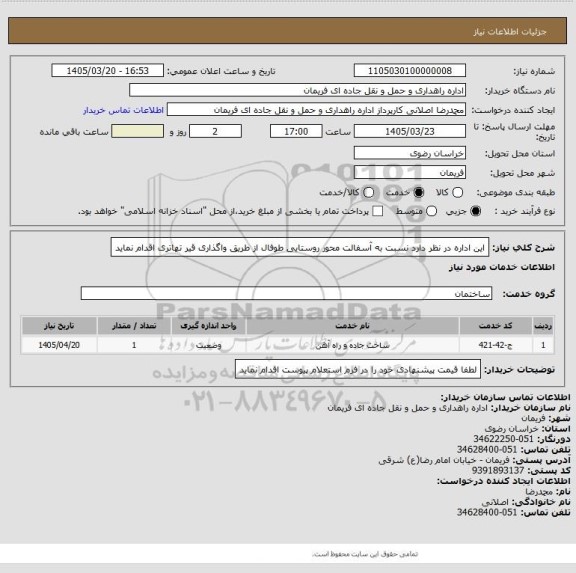The width and height of the screenshot is (576, 573).
Task: Click the شماره نیاز number field
Action: click(410, 71)
